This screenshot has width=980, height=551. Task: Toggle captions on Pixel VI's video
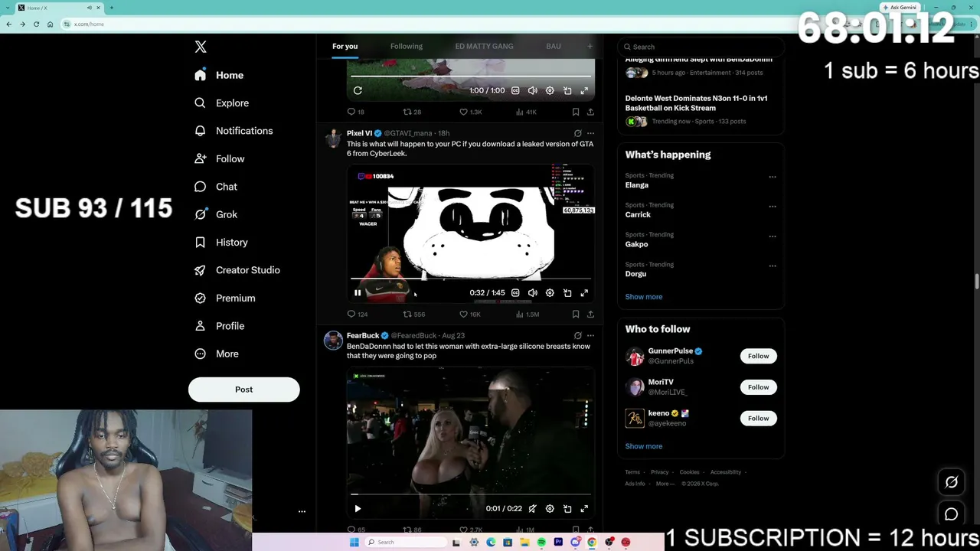point(515,292)
